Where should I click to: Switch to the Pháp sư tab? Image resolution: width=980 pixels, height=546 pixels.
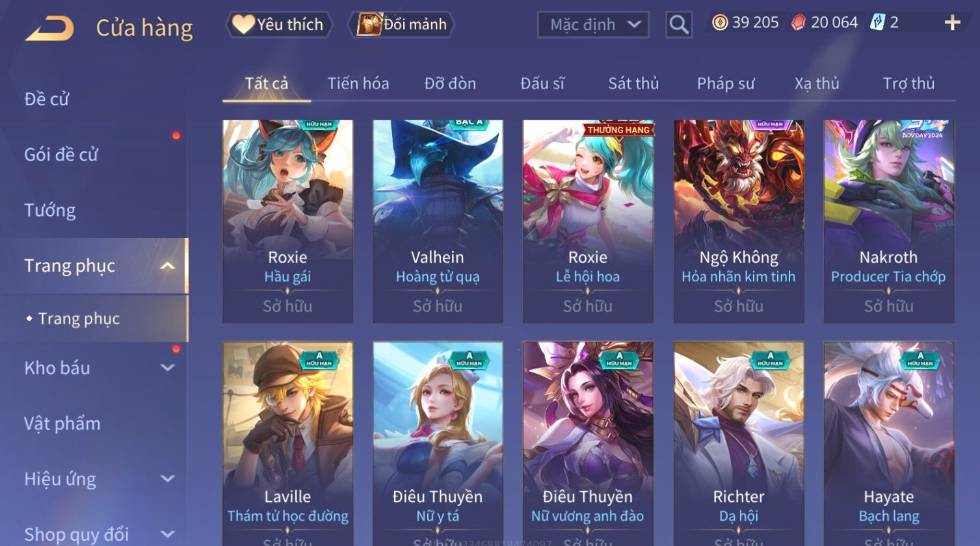tap(726, 84)
